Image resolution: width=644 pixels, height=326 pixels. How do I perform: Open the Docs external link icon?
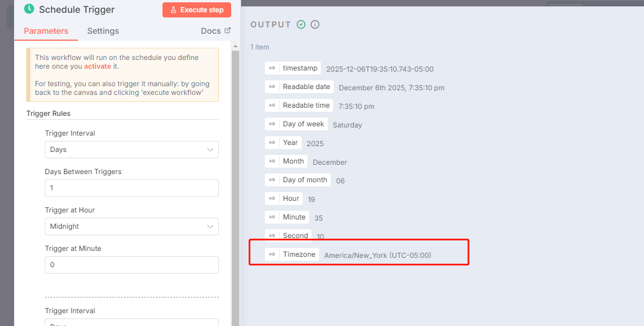(x=228, y=30)
